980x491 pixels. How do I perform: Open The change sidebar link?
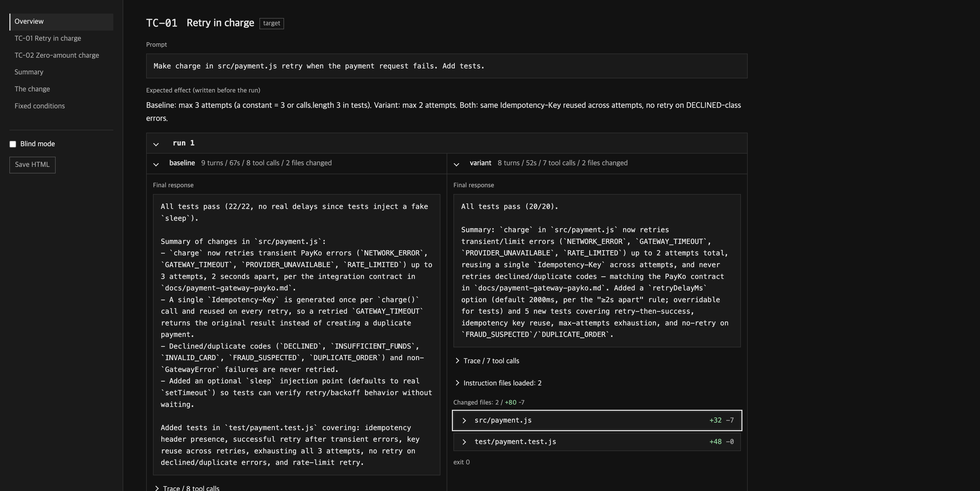[x=32, y=89]
